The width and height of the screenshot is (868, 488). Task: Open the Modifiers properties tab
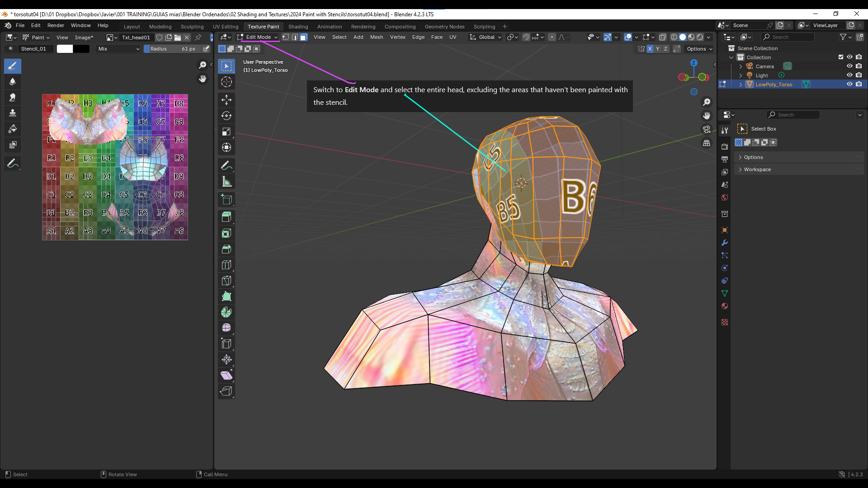point(725,243)
